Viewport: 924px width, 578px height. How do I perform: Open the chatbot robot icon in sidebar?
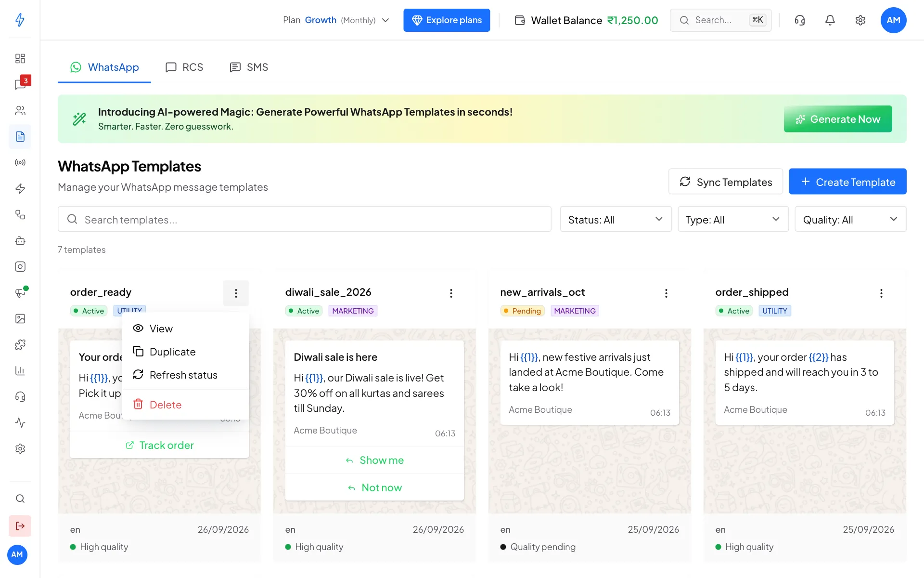click(20, 240)
